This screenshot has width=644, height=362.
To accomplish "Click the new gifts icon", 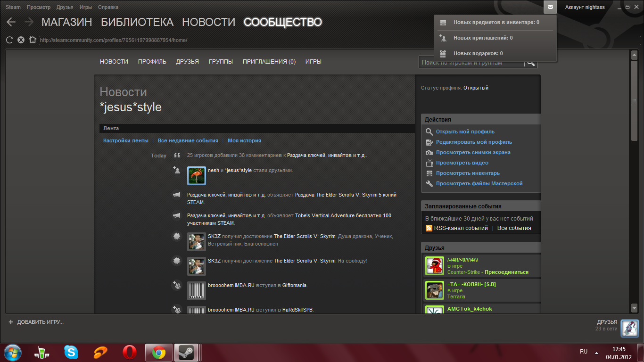I will (443, 53).
